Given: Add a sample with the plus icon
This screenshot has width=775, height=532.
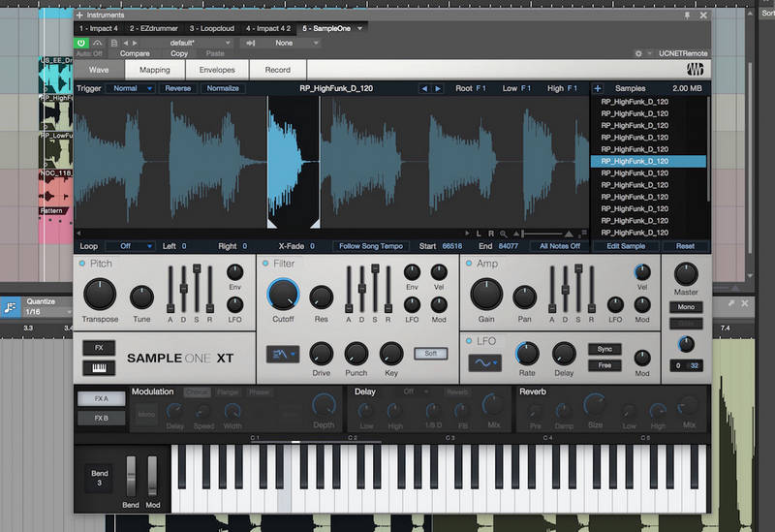Looking at the screenshot, I should click(x=598, y=88).
